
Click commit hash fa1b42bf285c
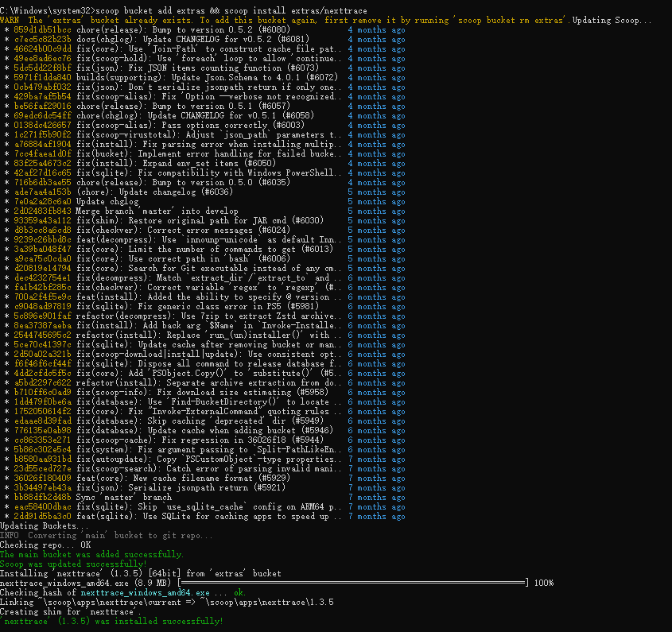point(42,288)
